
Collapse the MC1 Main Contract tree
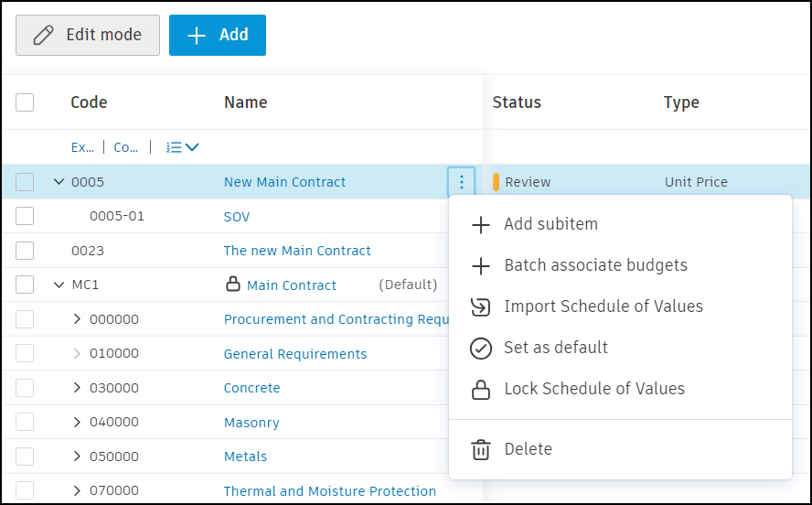click(59, 285)
